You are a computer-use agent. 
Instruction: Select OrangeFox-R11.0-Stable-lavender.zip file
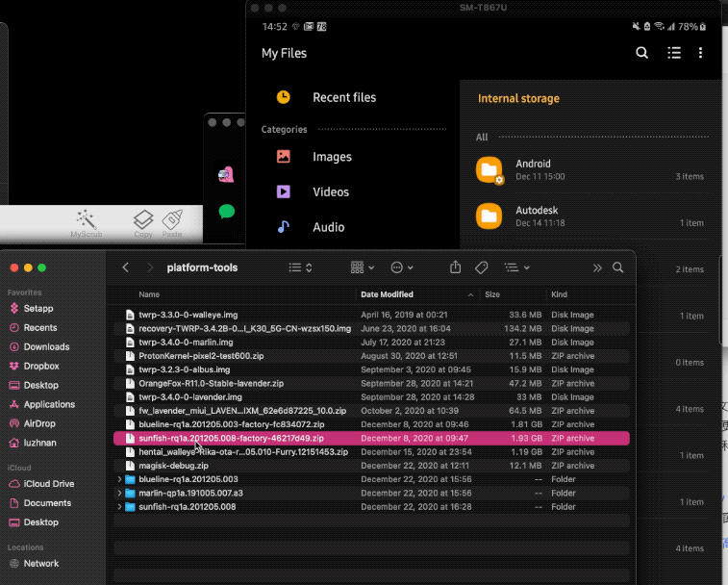[371, 383]
